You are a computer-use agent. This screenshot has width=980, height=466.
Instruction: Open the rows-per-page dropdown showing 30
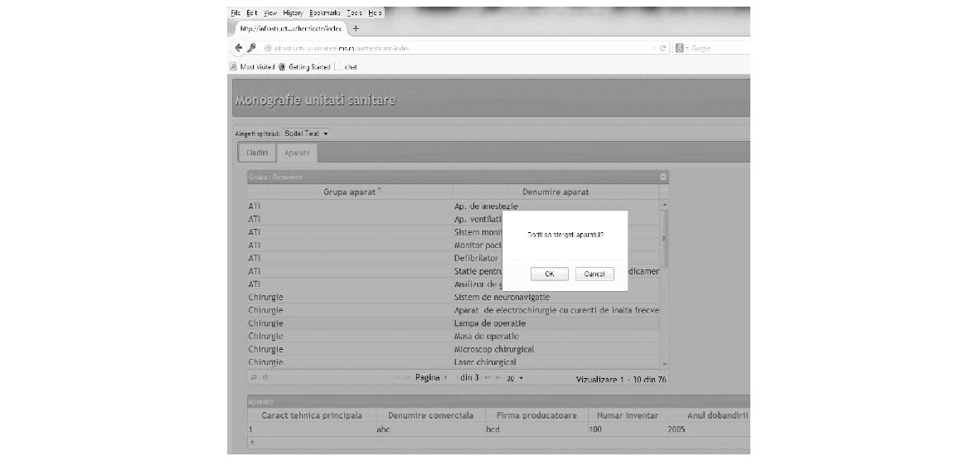tap(515, 378)
